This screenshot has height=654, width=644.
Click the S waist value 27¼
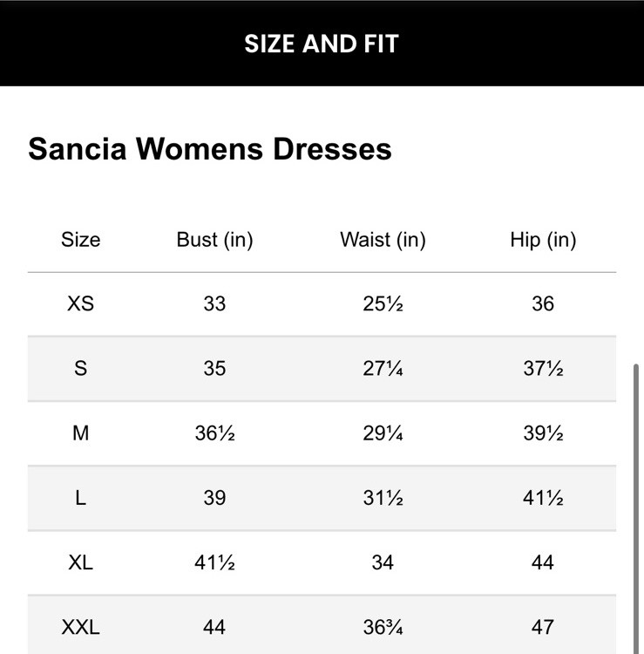tap(383, 368)
